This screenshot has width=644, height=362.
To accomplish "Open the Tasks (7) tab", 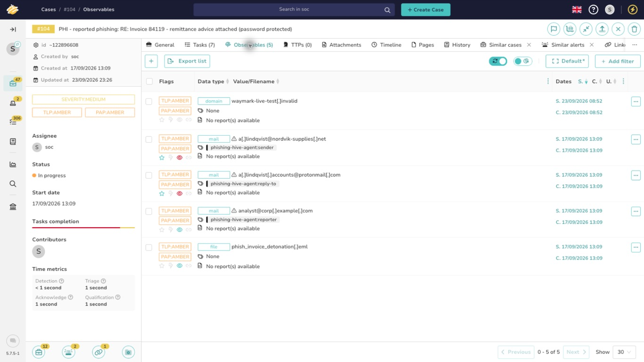I will click(x=200, y=45).
